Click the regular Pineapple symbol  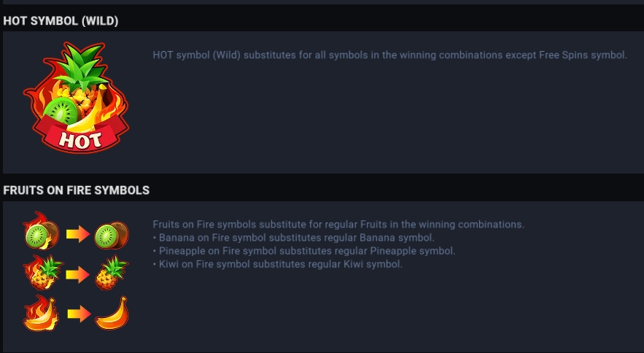[112, 273]
